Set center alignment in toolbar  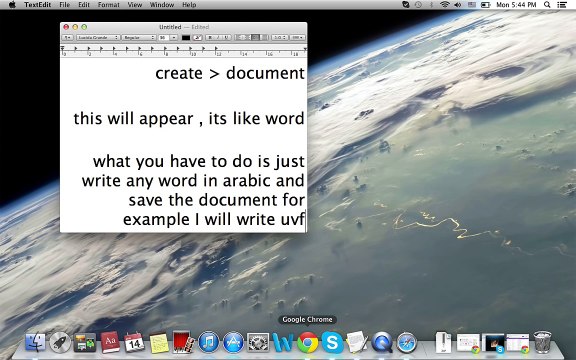click(248, 37)
